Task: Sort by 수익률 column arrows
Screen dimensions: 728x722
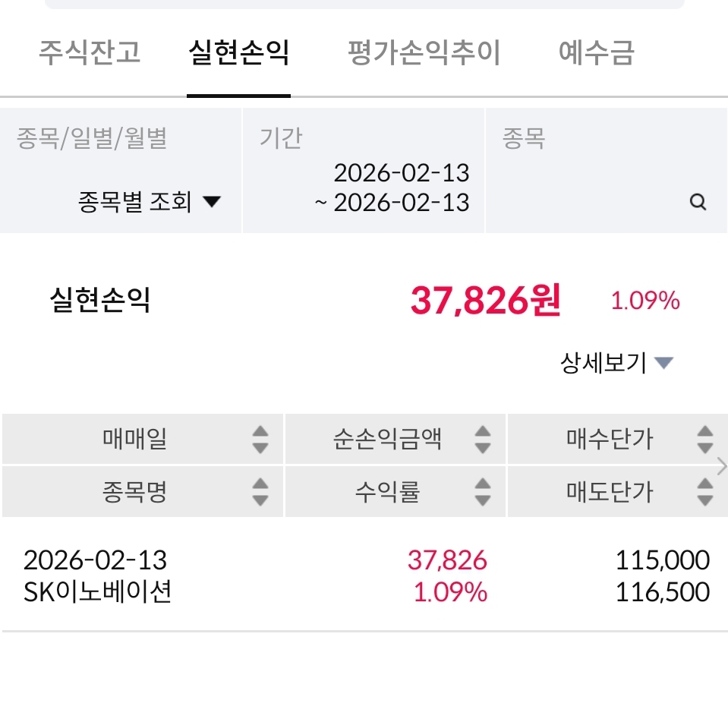Action: coord(482,492)
